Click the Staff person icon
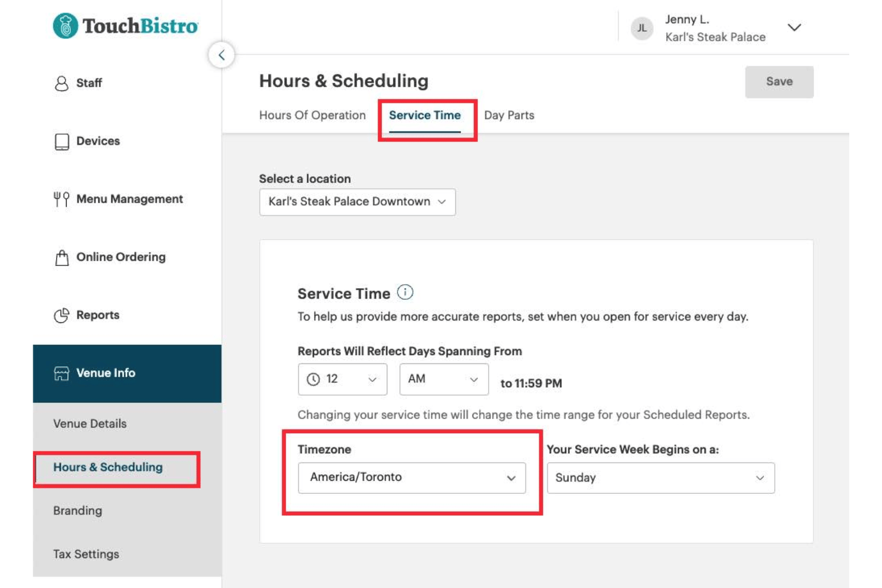Screen dimensions: 882x588 tap(61, 83)
